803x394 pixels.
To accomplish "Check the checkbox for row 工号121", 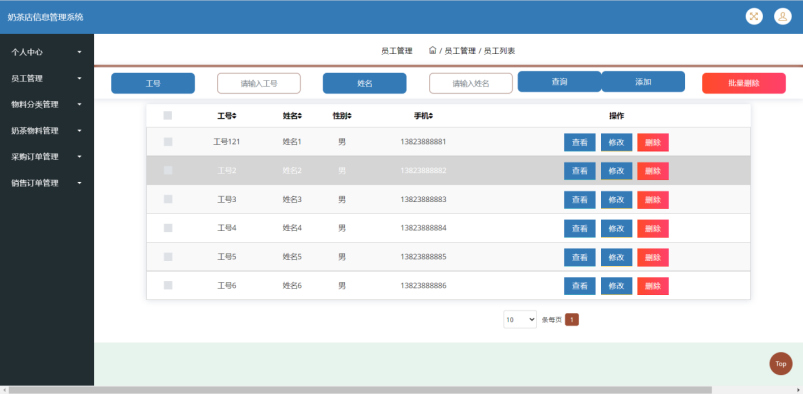I will (x=168, y=142).
